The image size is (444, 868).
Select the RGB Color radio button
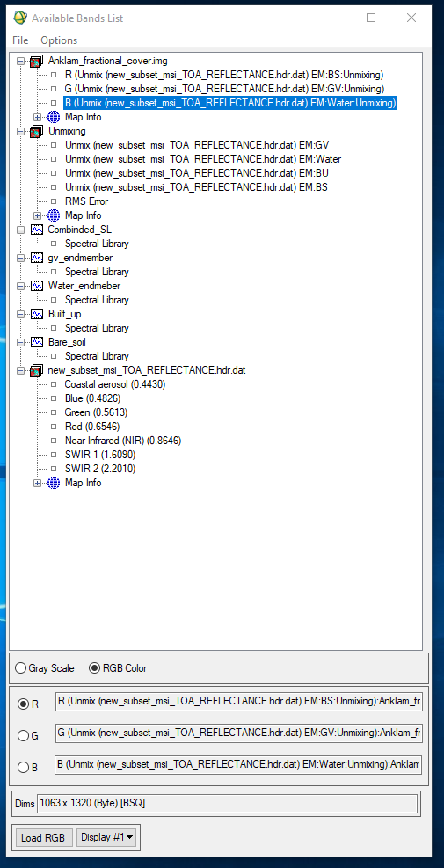(x=94, y=668)
